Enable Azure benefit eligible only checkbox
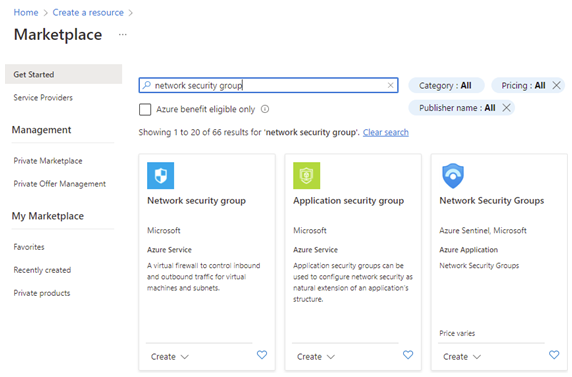 [145, 109]
